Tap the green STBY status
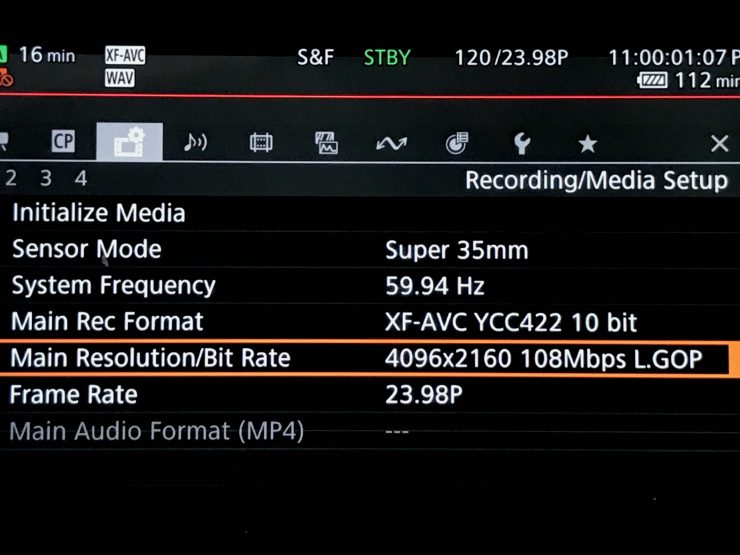This screenshot has height=555, width=740. coord(387,58)
